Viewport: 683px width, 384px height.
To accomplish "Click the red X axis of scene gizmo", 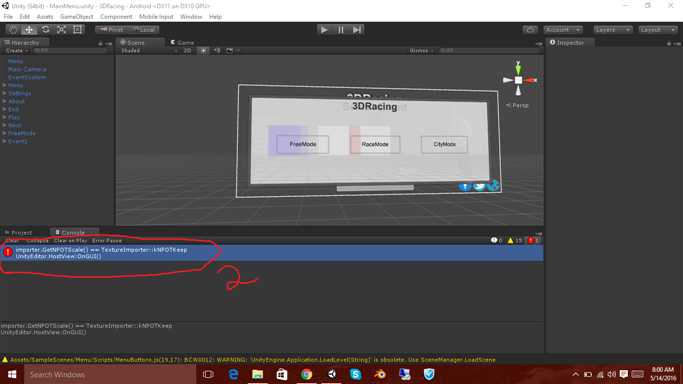I will pyautogui.click(x=531, y=80).
